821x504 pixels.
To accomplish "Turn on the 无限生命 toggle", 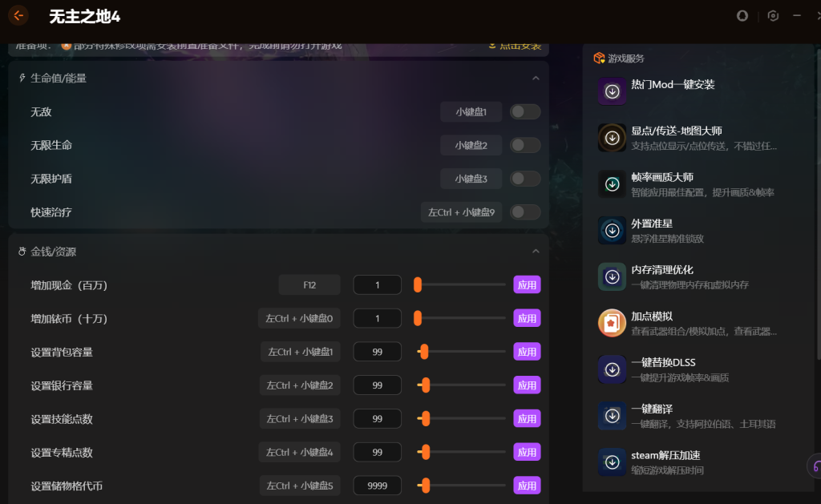I will [525, 145].
